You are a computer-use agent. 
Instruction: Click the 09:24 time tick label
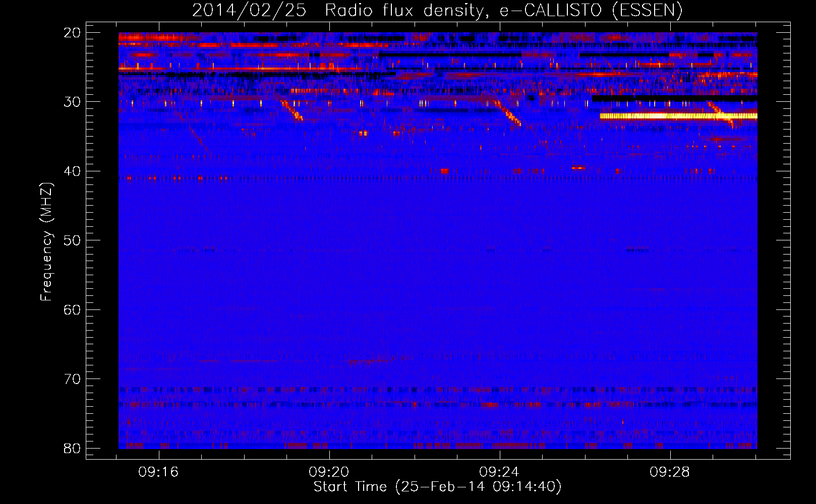pos(499,472)
